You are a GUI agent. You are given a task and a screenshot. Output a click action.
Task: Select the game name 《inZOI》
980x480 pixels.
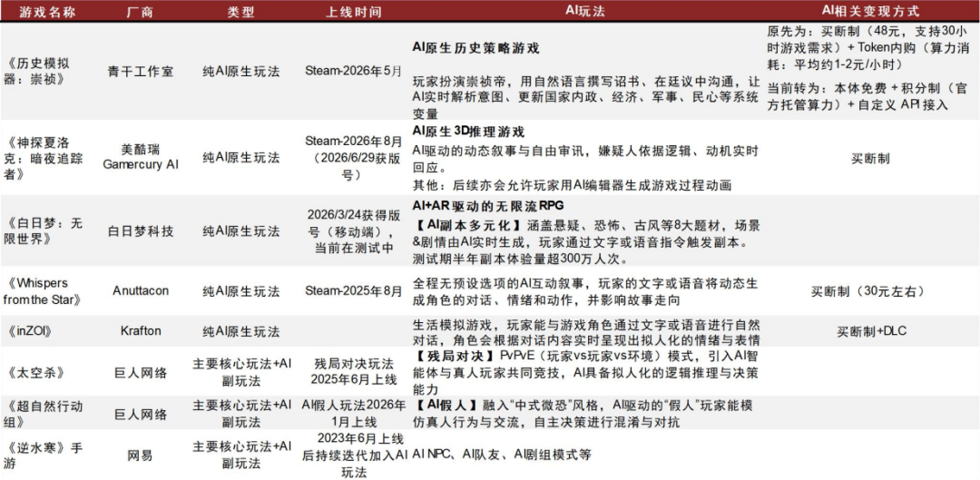(x=27, y=331)
